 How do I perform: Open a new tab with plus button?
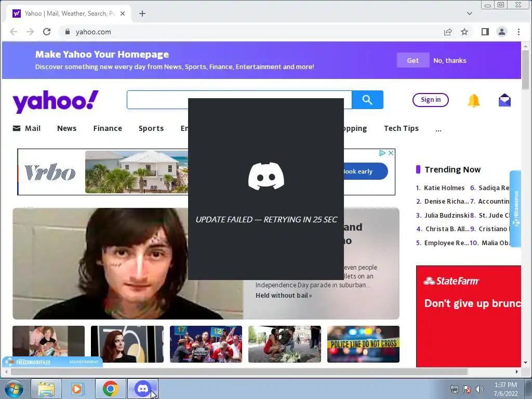coord(142,14)
